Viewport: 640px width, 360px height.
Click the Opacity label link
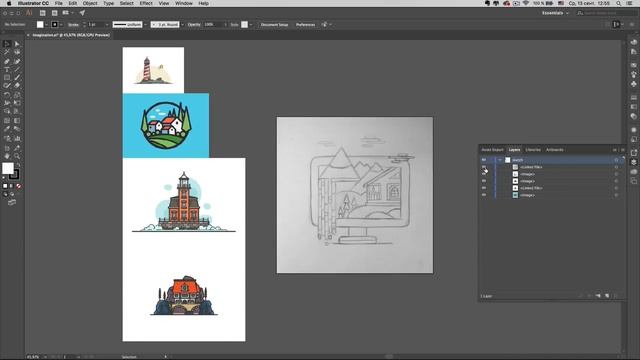coord(194,24)
